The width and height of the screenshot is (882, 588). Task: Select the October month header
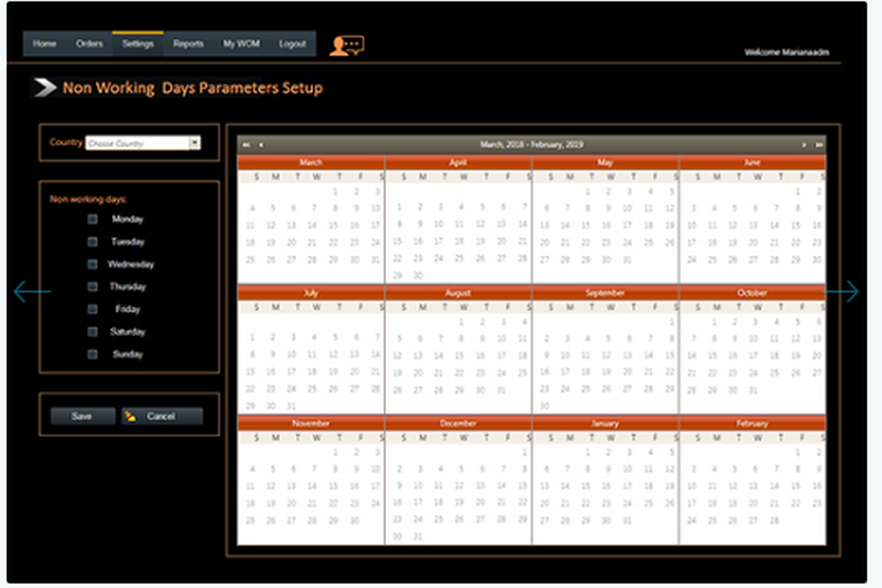tap(752, 293)
